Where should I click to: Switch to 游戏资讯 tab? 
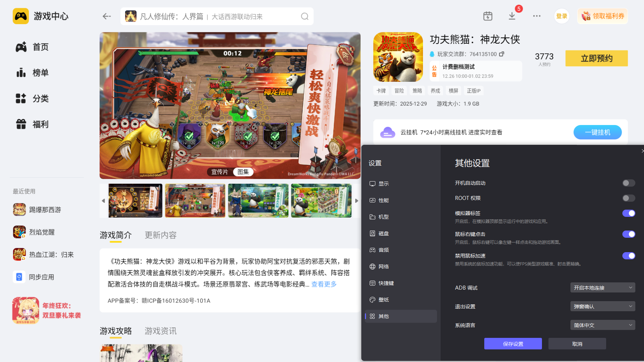coord(161,331)
